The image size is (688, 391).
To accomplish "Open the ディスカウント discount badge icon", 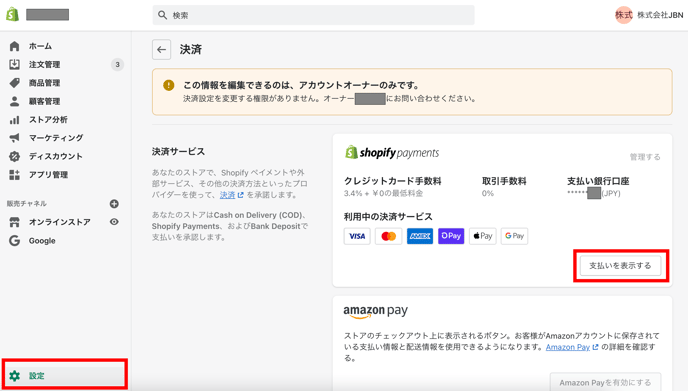I will click(x=14, y=156).
